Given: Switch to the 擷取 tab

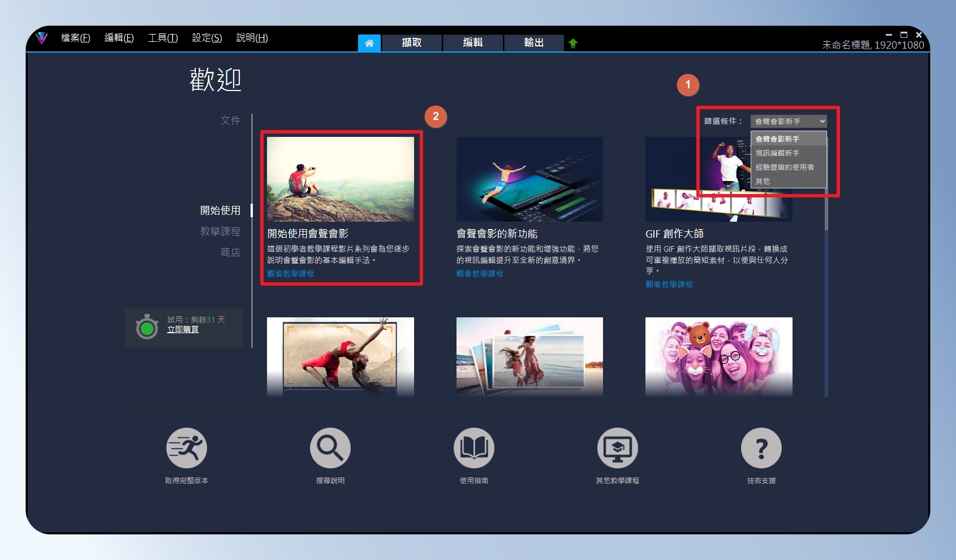Looking at the screenshot, I should (x=412, y=43).
